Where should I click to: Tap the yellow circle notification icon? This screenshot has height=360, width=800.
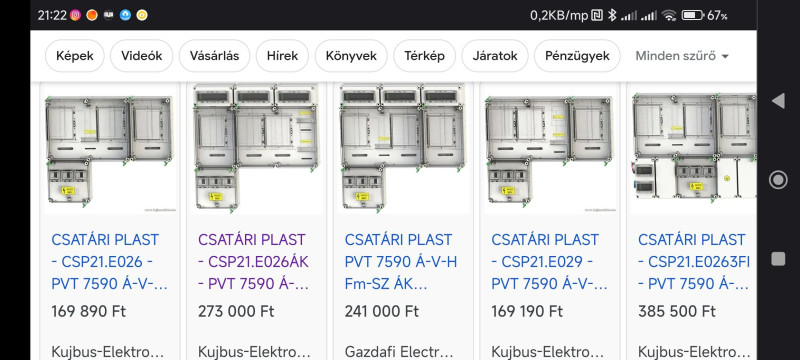142,15
